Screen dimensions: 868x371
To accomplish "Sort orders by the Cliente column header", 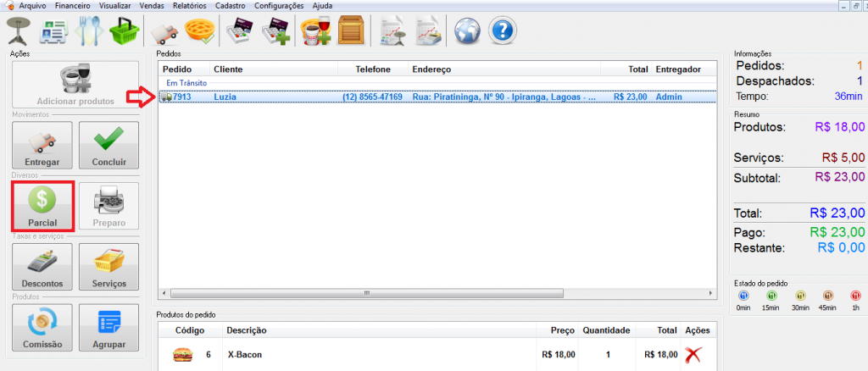I will 271,69.
